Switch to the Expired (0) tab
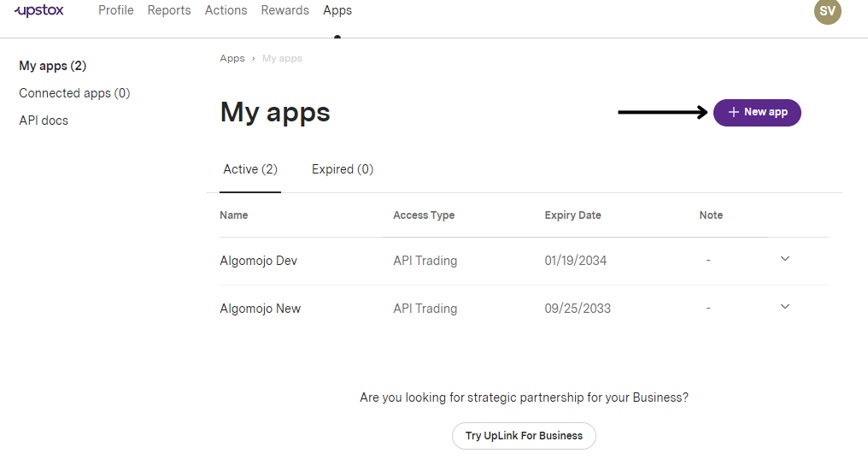868x471 pixels. pyautogui.click(x=343, y=169)
